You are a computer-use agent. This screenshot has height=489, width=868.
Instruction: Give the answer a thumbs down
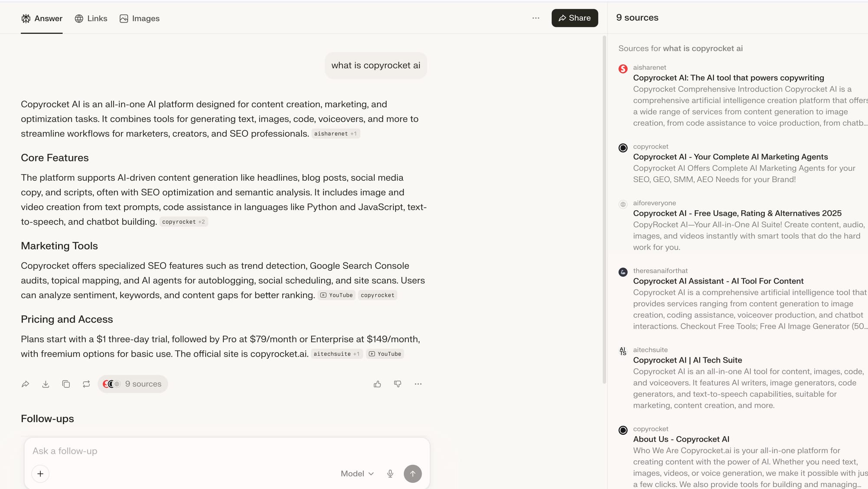point(397,384)
